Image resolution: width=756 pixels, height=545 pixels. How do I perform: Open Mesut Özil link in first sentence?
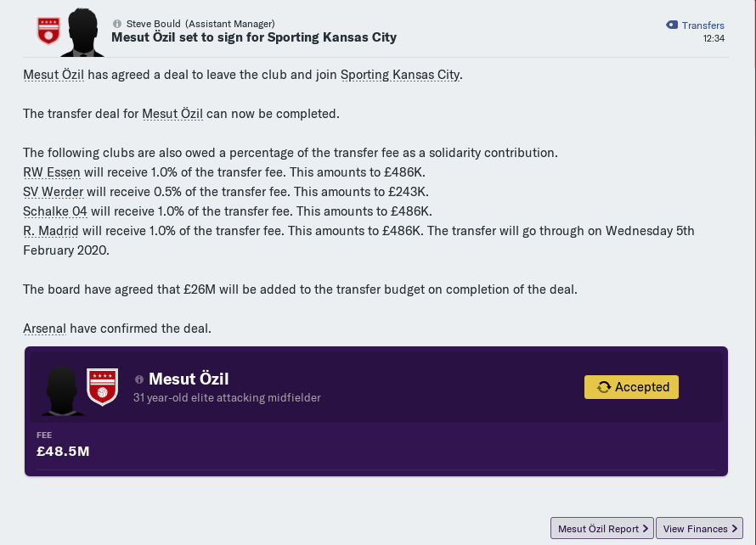pyautogui.click(x=54, y=75)
